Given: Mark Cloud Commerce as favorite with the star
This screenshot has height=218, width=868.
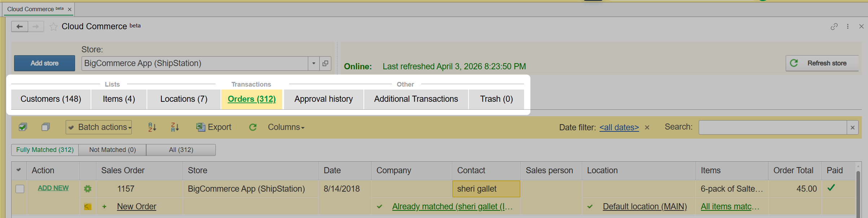Looking at the screenshot, I should point(53,27).
